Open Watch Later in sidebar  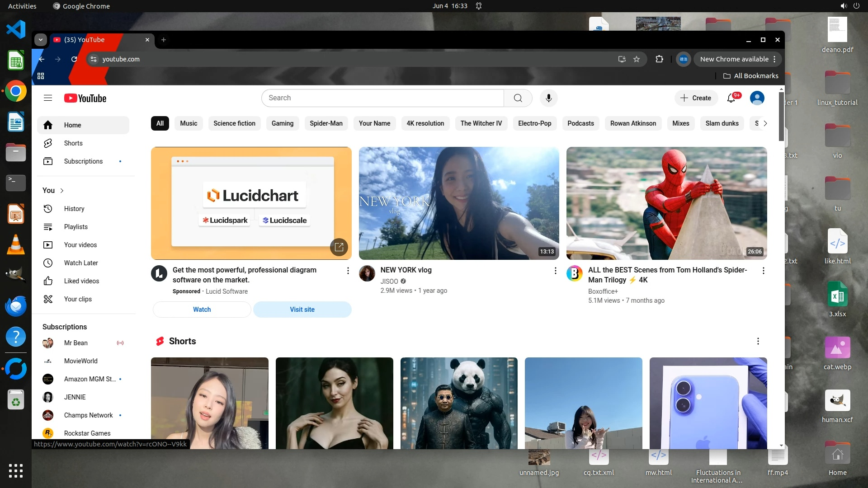tap(80, 263)
